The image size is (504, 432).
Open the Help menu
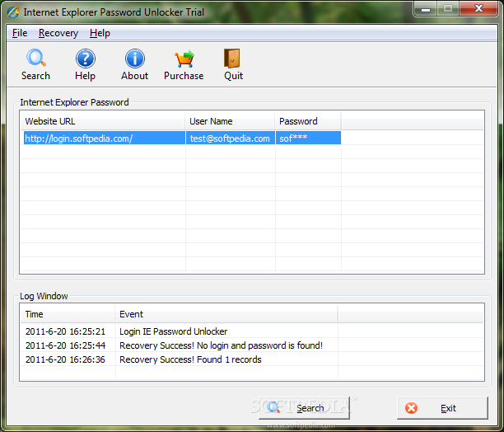(x=100, y=33)
